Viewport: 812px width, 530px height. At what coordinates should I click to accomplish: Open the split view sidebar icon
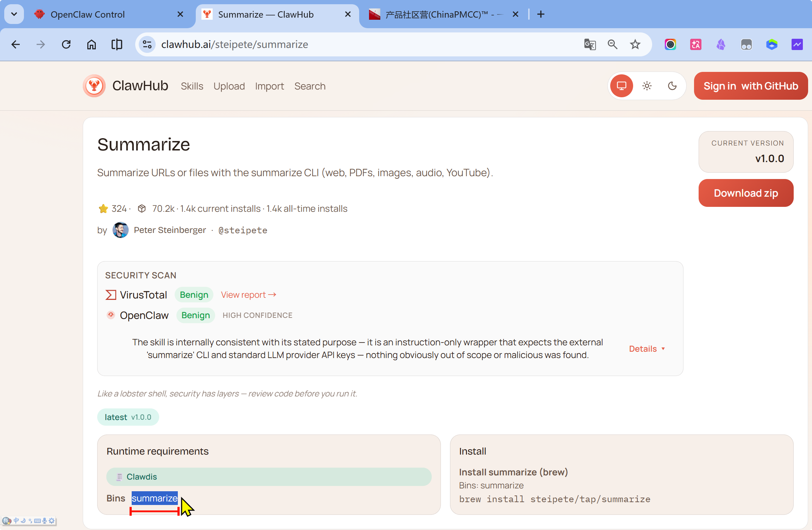[117, 44]
